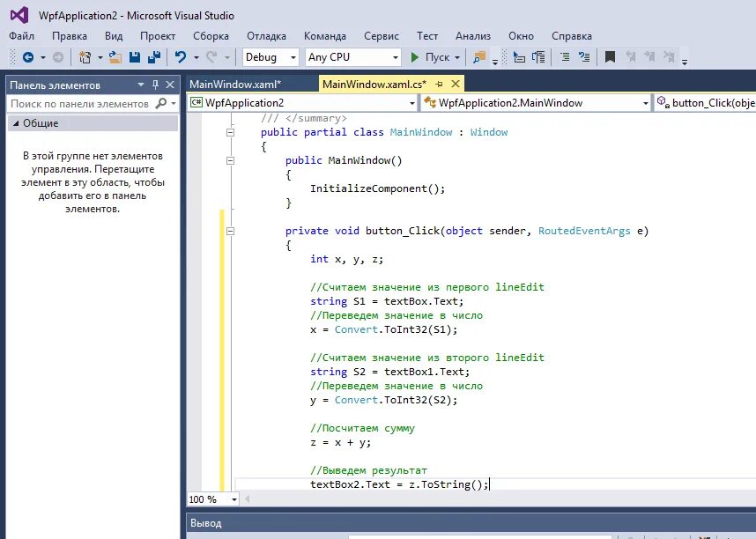The image size is (756, 539).
Task: Open overflow options next to Find in Files
Action: tap(495, 62)
